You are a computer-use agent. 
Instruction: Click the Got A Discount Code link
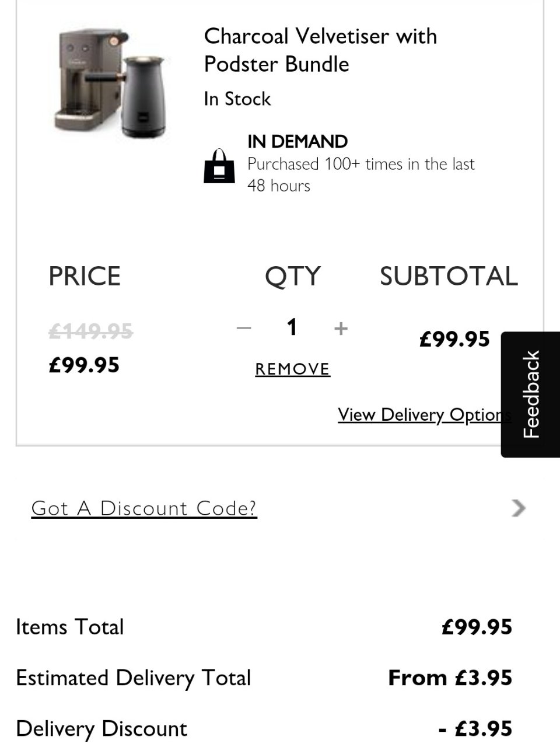click(144, 508)
